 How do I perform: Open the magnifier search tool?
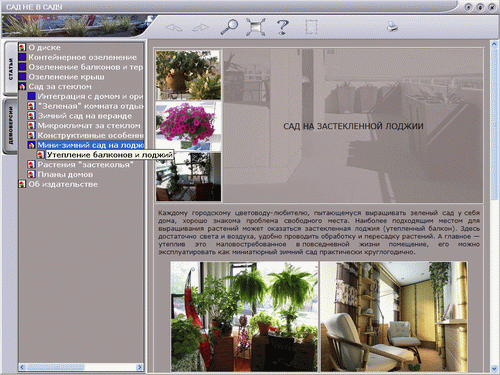[229, 27]
